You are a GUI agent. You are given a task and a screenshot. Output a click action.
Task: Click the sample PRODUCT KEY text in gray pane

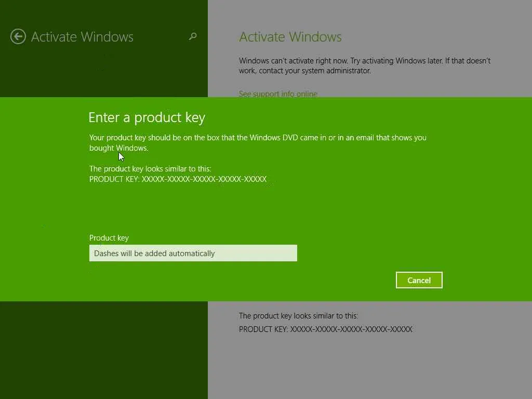(326, 329)
